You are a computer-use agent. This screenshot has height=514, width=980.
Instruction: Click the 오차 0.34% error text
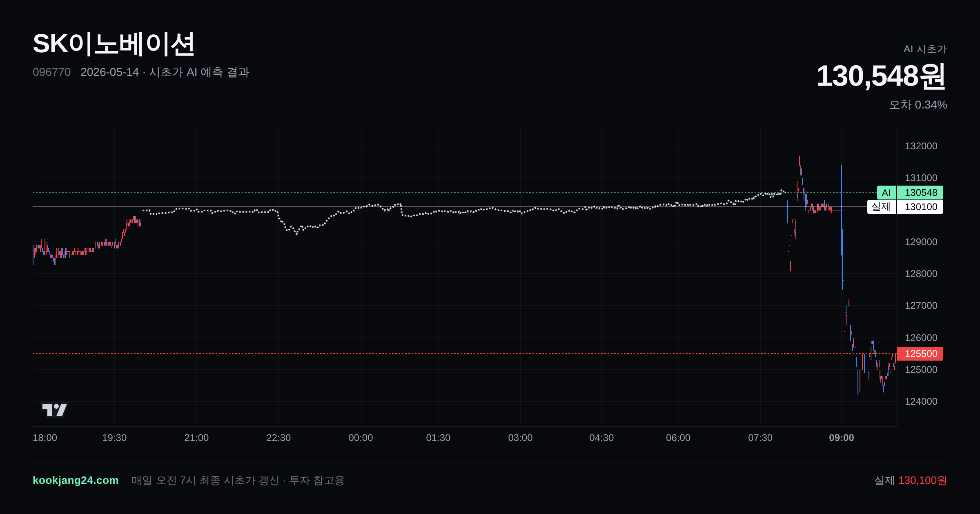(x=918, y=105)
